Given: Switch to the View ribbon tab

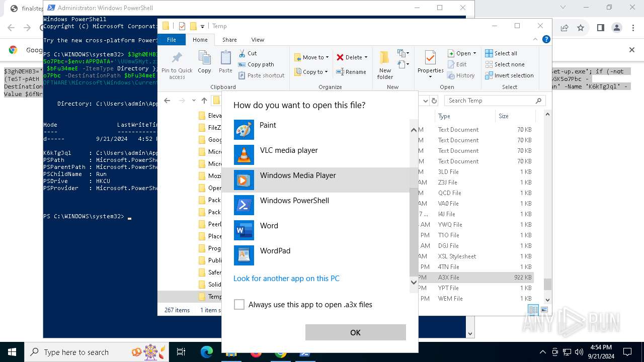Looking at the screenshot, I should [x=258, y=40].
